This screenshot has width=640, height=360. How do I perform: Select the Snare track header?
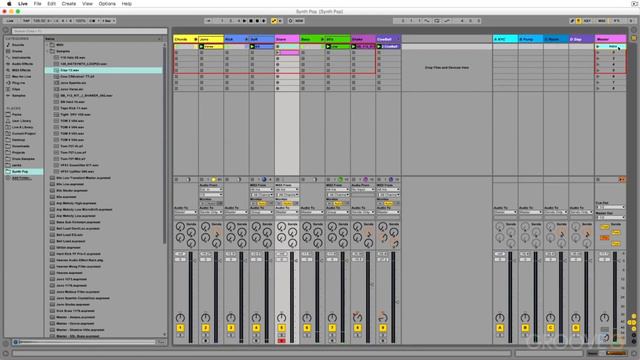click(x=287, y=39)
